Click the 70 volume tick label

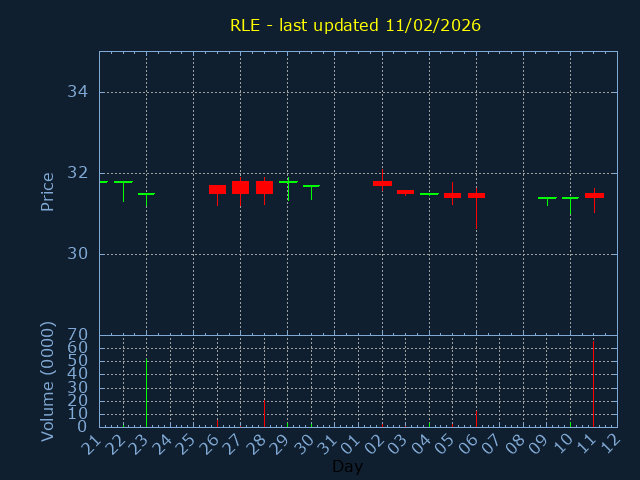(x=77, y=335)
